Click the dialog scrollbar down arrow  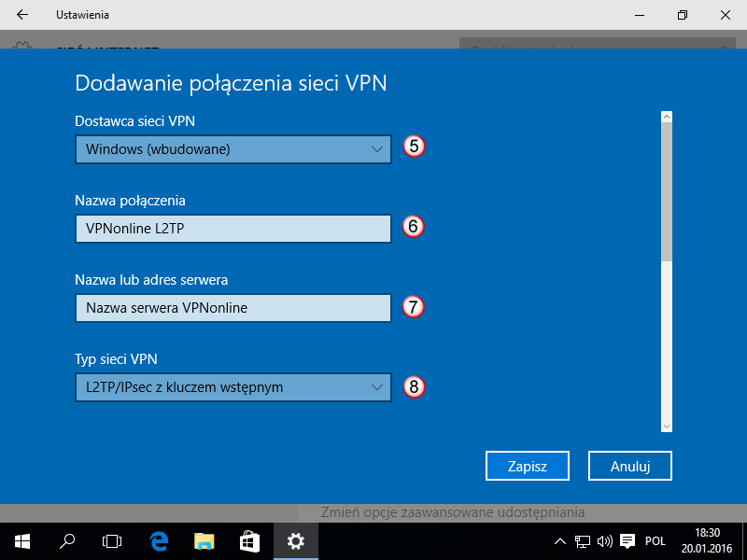(667, 427)
